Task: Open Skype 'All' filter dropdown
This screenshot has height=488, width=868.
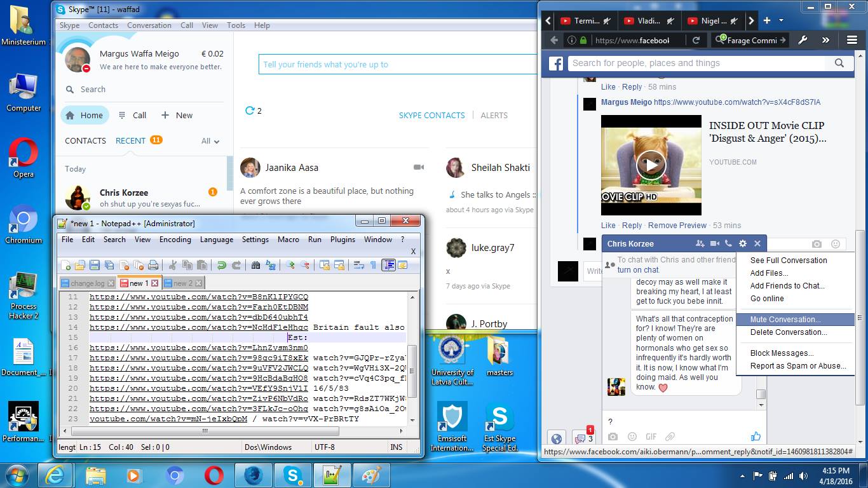Action: pos(210,141)
